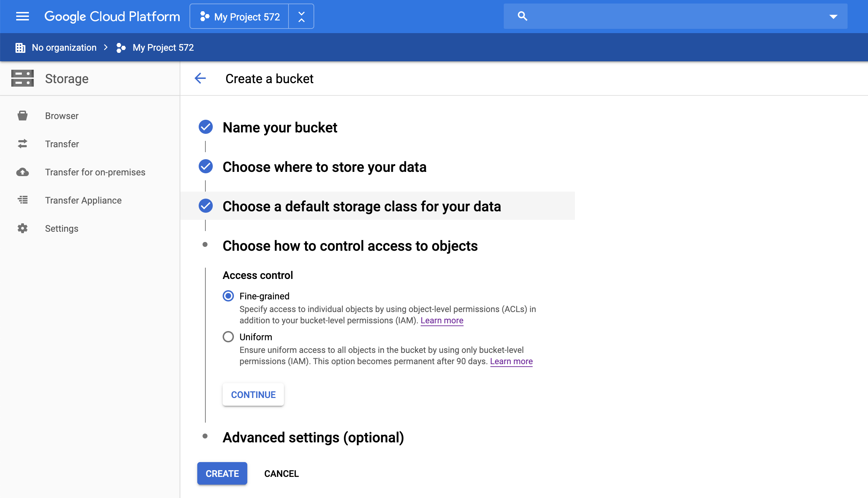The width and height of the screenshot is (868, 498).
Task: Click the Transfer Appliance list icon
Action: 23,200
